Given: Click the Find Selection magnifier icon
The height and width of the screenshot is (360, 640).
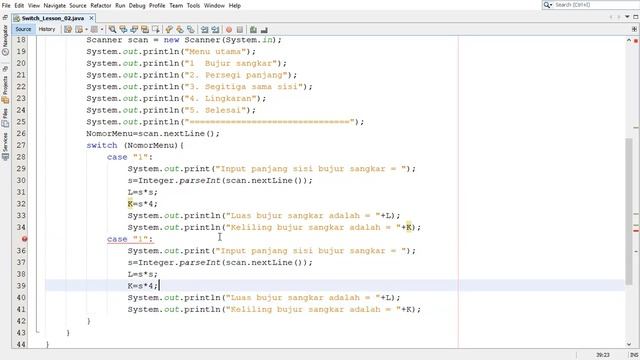Looking at the screenshot, I should (112, 29).
